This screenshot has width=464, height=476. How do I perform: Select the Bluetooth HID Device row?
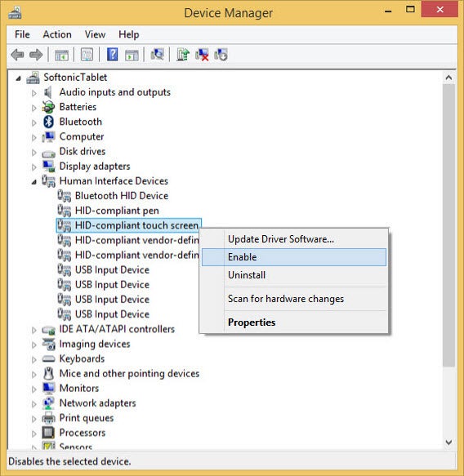113,196
